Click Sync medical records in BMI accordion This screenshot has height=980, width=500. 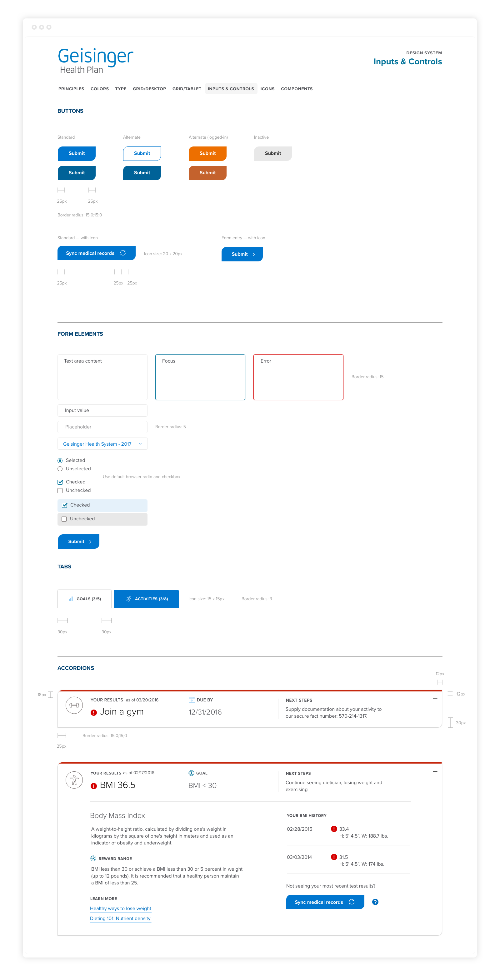click(x=325, y=902)
